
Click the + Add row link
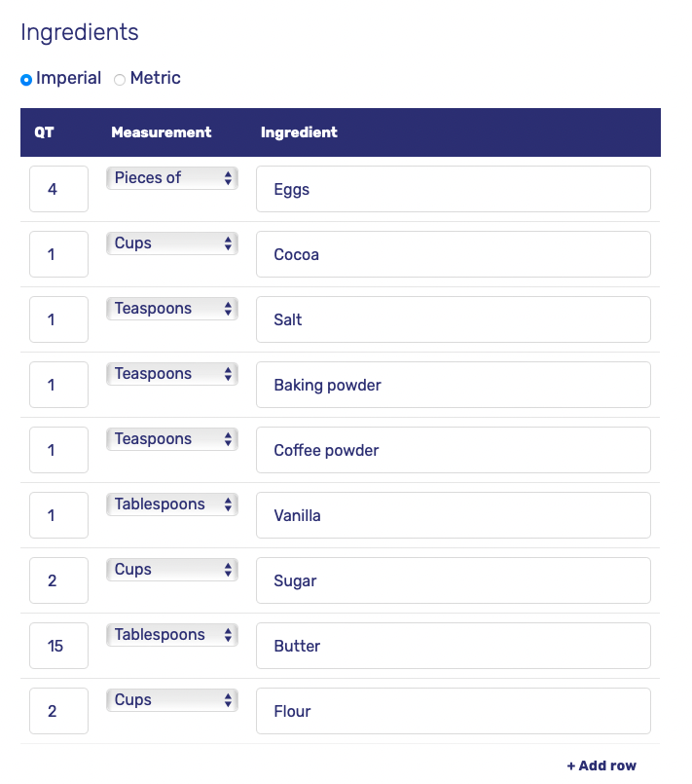click(601, 765)
